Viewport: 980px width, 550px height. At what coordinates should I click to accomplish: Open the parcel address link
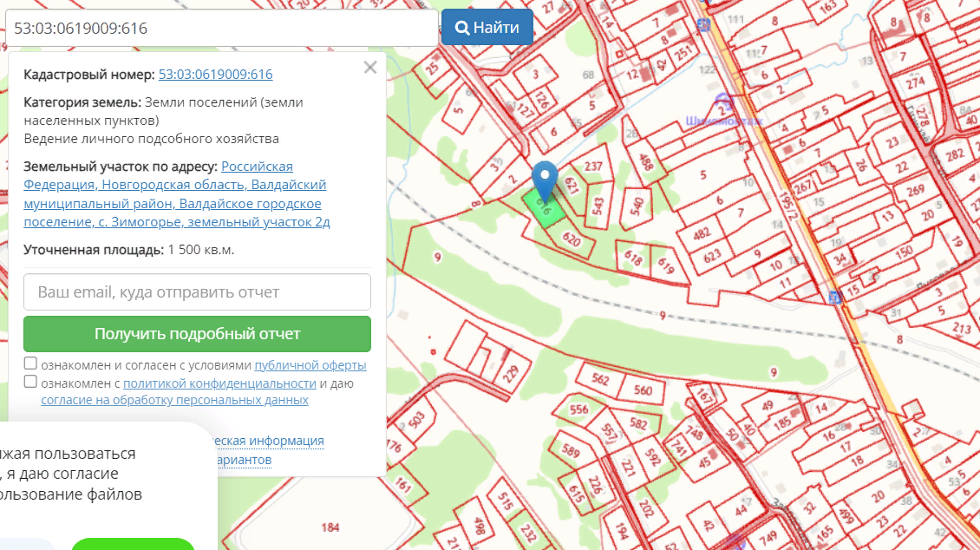[177, 193]
